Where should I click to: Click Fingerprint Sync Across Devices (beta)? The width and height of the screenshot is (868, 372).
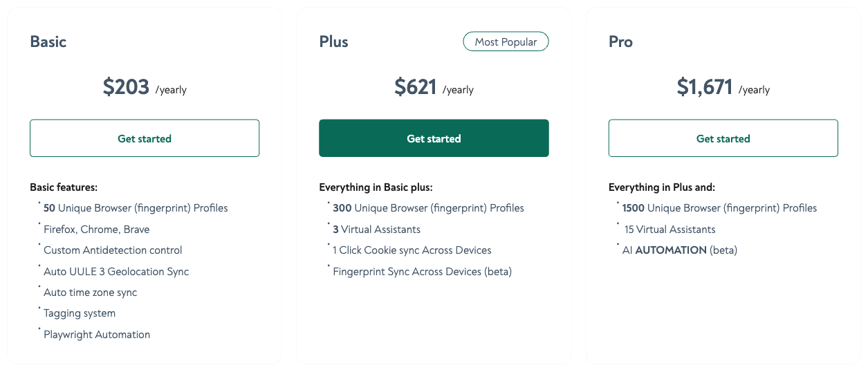tap(422, 272)
